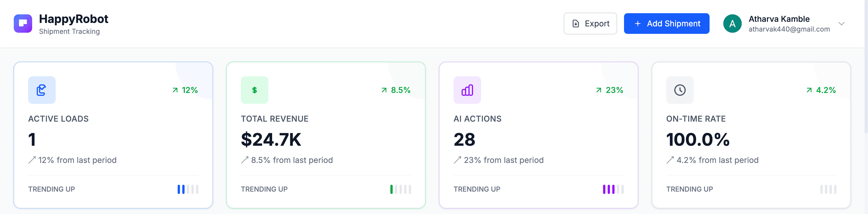The width and height of the screenshot is (868, 214).
Task: Click the On-Time Rate clock icon
Action: pyautogui.click(x=680, y=90)
